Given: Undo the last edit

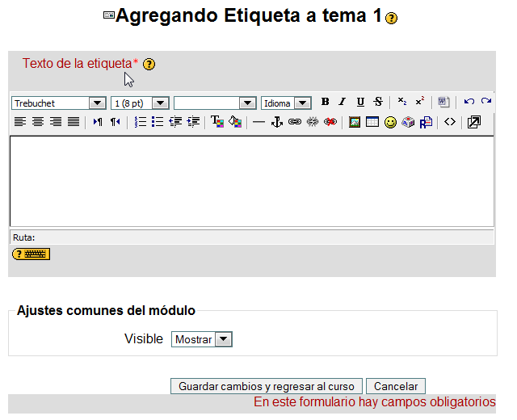Looking at the screenshot, I should tap(469, 102).
